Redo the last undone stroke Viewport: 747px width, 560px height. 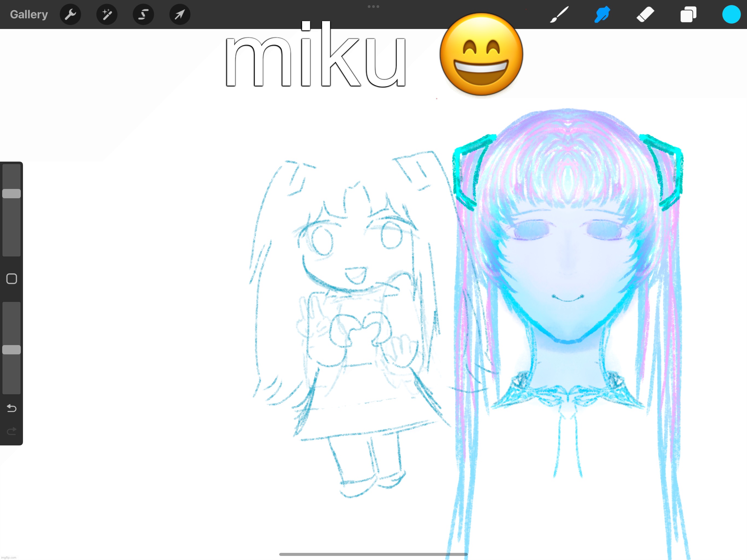11,431
